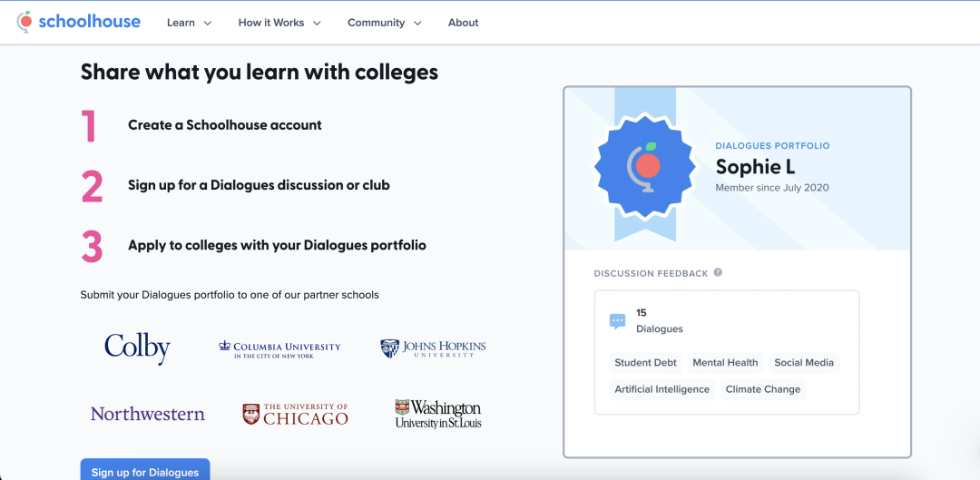
Task: Select the Artificial Intelligence tag
Action: click(x=661, y=389)
